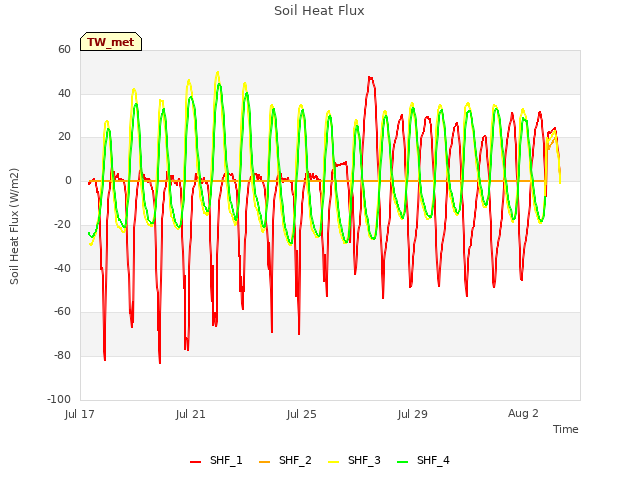Click the Jul 17 x-axis label

[80, 414]
